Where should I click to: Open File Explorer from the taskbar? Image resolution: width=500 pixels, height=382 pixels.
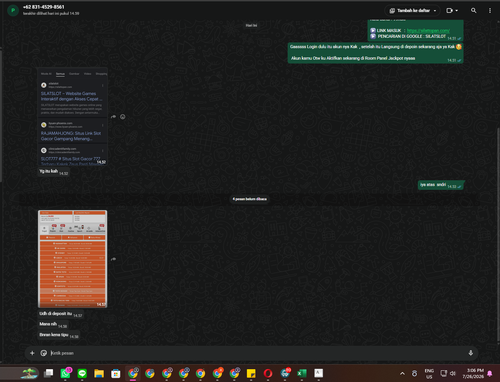[x=99, y=373]
